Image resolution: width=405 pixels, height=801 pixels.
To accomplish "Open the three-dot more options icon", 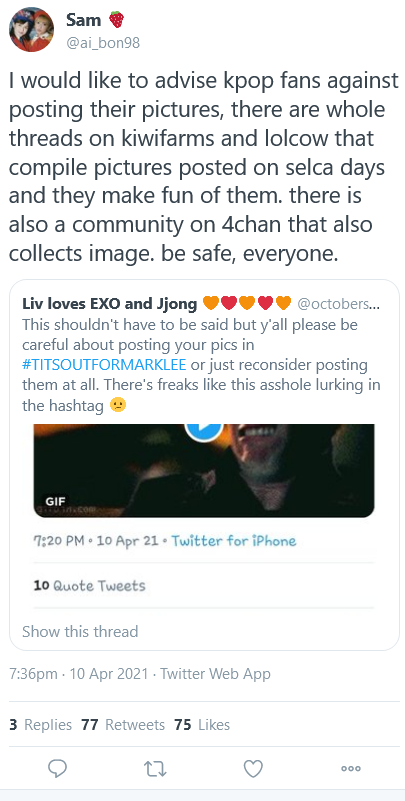I will (x=351, y=768).
